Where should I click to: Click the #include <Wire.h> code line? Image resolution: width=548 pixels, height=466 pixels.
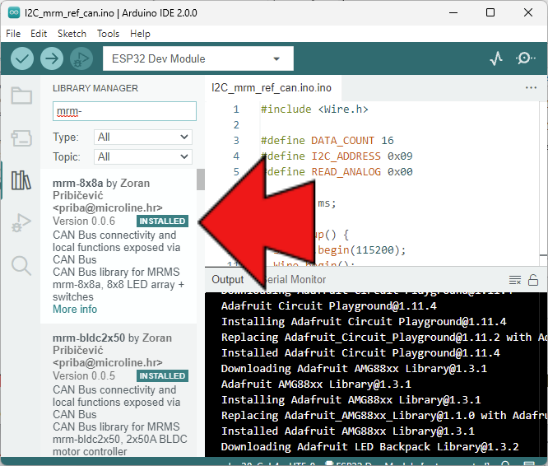(x=314, y=109)
